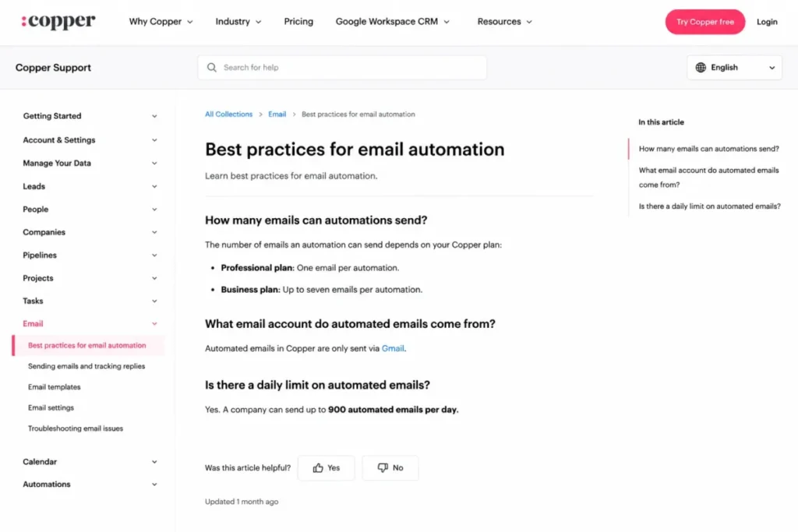Select Getting Started in sidebar
The image size is (798, 532).
click(52, 116)
